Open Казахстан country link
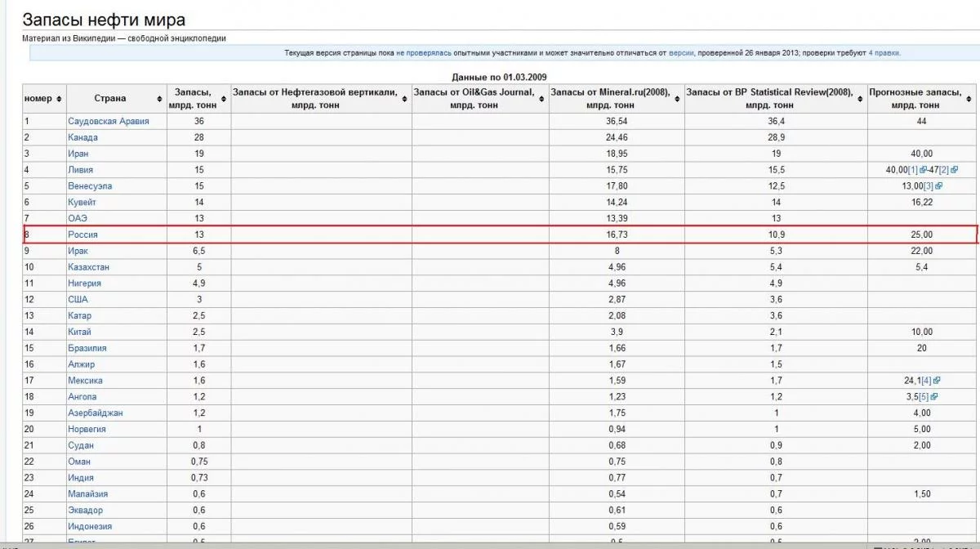Screen dimensions: 980x549 pos(88,267)
